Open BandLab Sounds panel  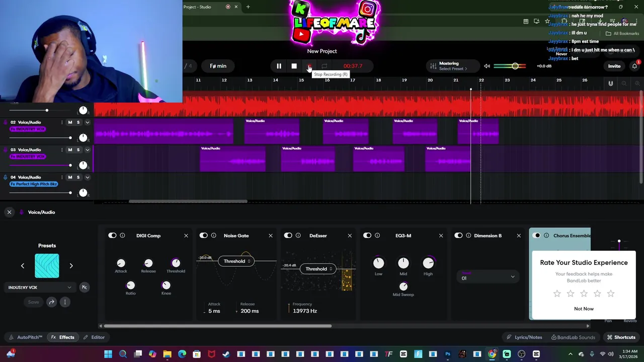click(x=573, y=337)
